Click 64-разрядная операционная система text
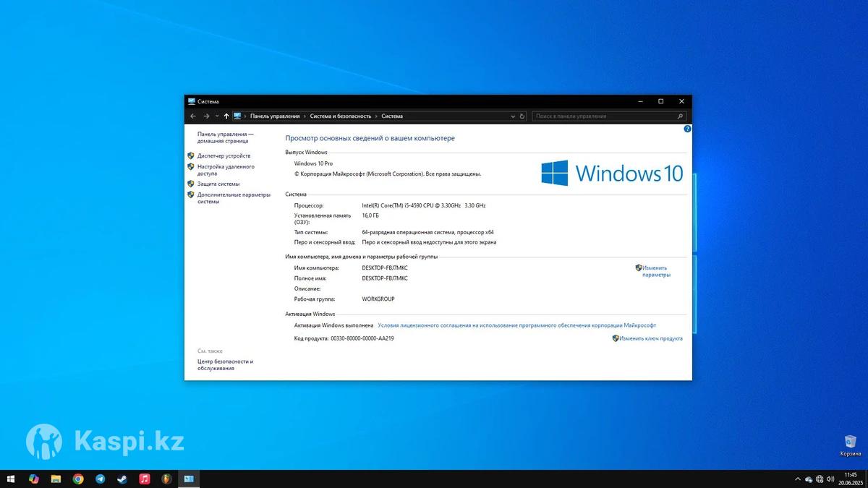The image size is (868, 488). 427,232
